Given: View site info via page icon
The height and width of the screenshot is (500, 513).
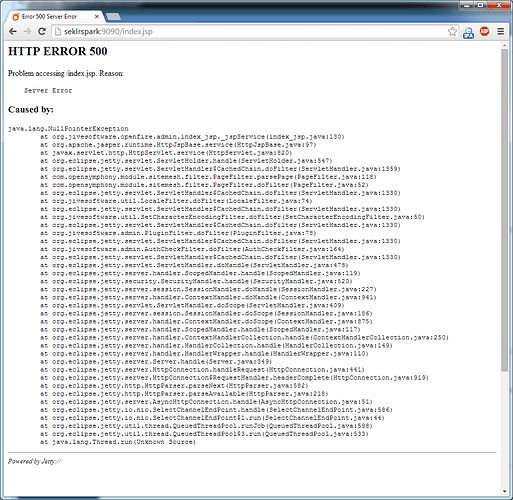Looking at the screenshot, I should (x=58, y=31).
